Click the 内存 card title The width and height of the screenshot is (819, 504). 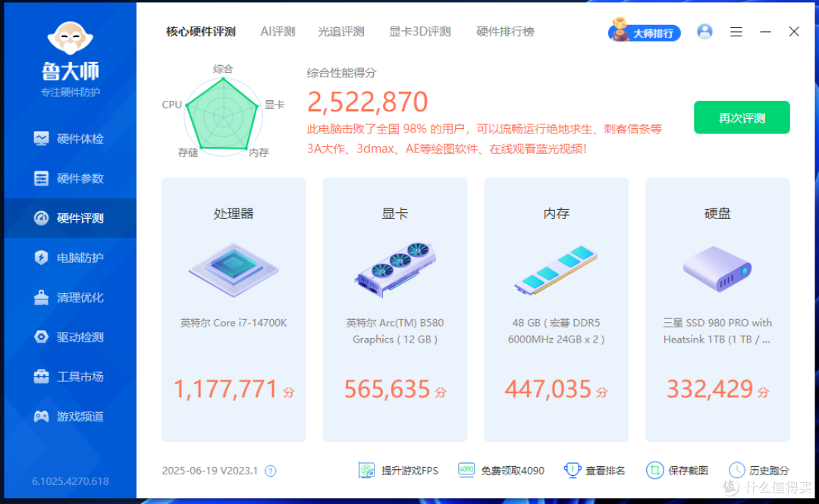(x=556, y=214)
